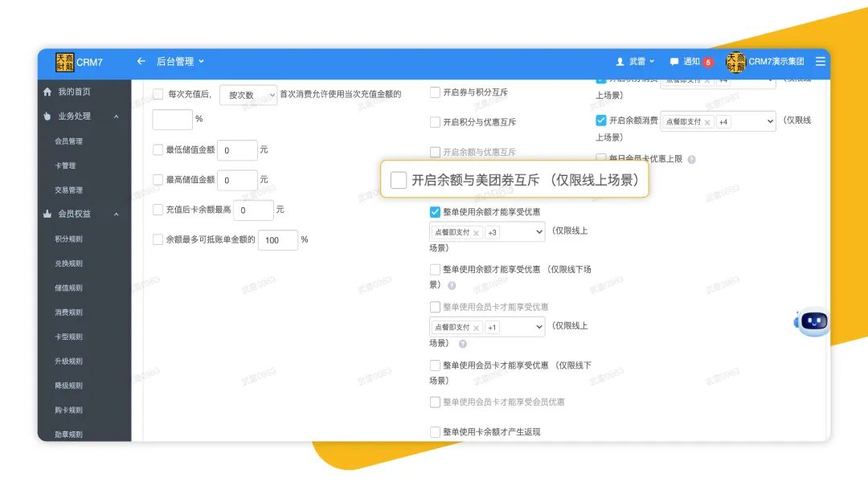The image size is (868, 490).
Task: Enable 开启券与积分互斥 checkbox
Action: (435, 92)
